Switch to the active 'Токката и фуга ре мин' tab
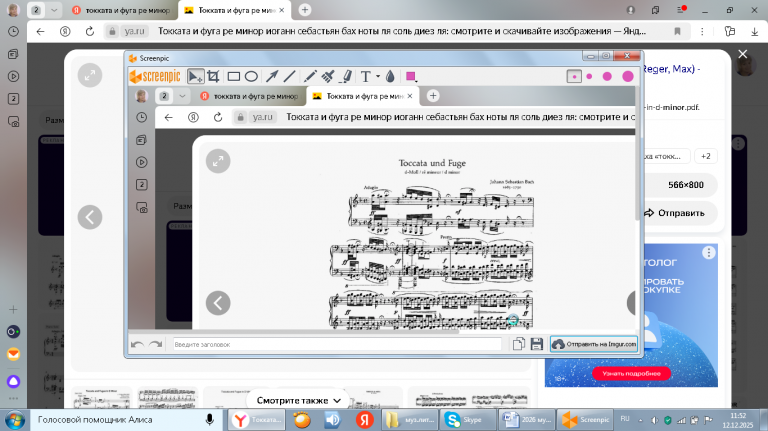Viewport: 768px width, 431px height. pyautogui.click(x=230, y=10)
